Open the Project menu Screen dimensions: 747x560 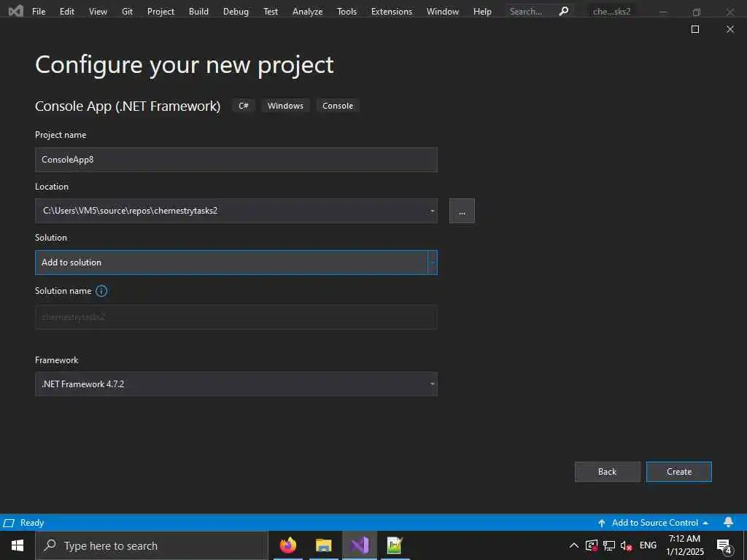tap(160, 12)
